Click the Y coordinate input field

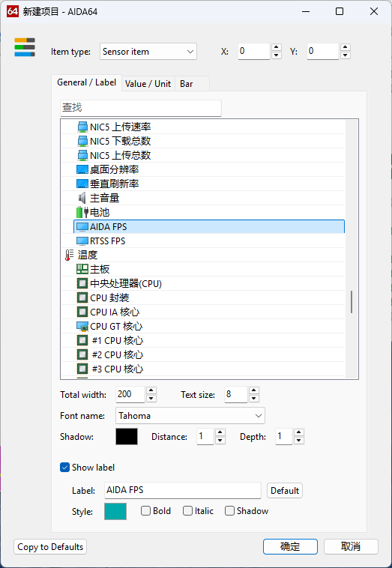[323, 52]
